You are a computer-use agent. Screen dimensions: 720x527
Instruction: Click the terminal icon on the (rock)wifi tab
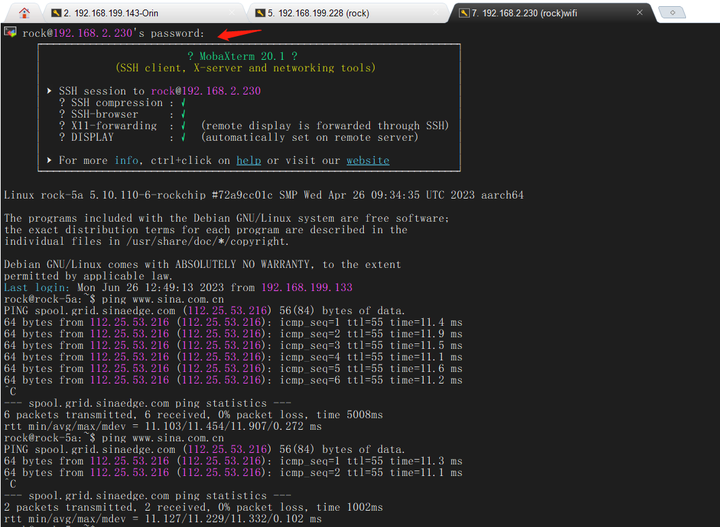pyautogui.click(x=464, y=13)
